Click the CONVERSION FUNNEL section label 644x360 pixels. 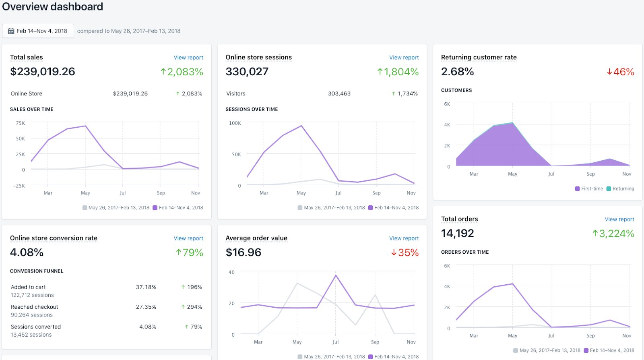click(37, 271)
